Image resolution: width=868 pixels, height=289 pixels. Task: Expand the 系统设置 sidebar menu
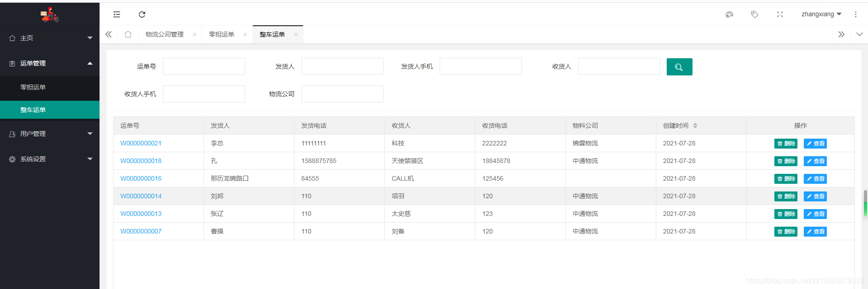50,159
